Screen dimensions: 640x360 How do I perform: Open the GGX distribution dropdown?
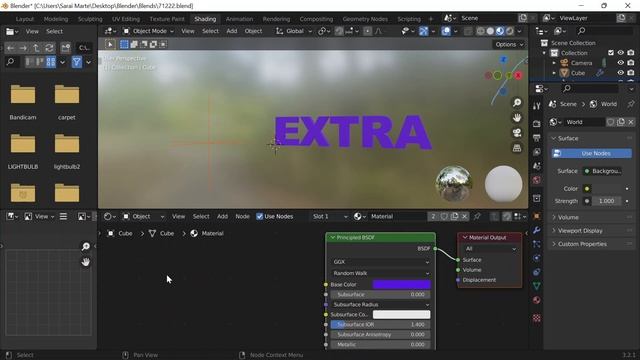point(380,262)
